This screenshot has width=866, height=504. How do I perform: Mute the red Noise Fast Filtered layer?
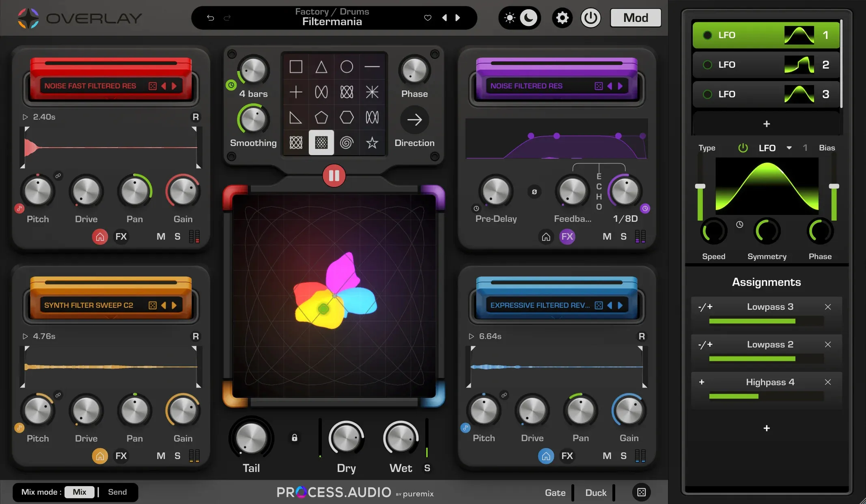(161, 237)
